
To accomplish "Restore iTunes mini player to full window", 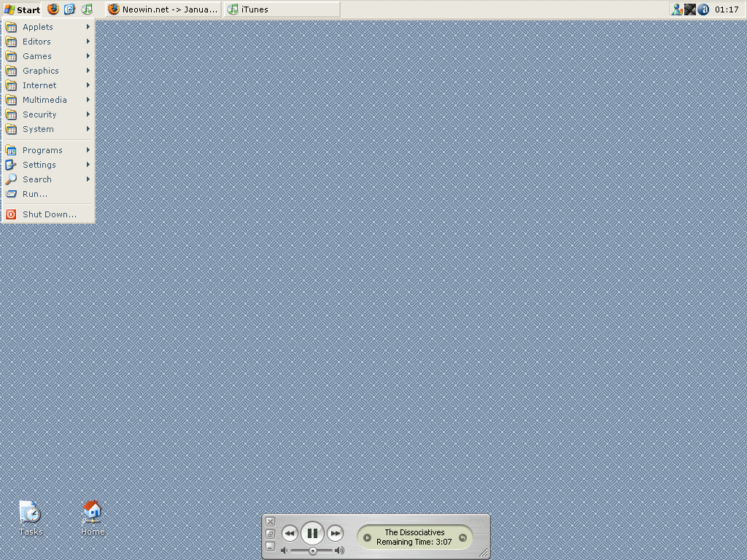I will [270, 534].
